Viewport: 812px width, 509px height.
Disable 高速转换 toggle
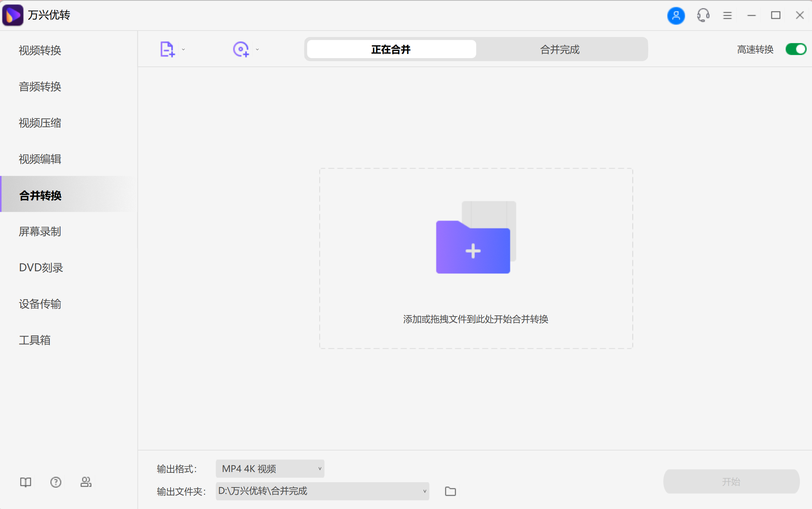795,49
